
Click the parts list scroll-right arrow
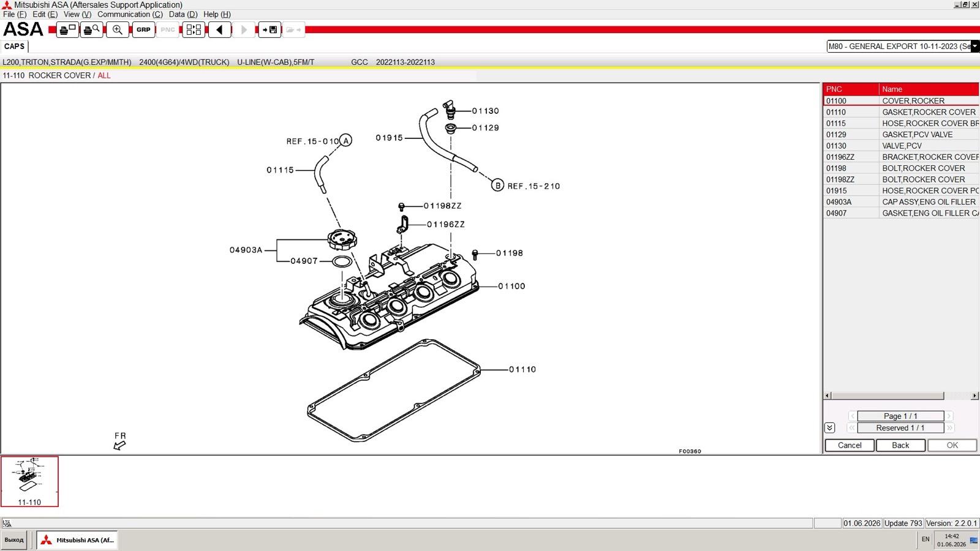(975, 396)
